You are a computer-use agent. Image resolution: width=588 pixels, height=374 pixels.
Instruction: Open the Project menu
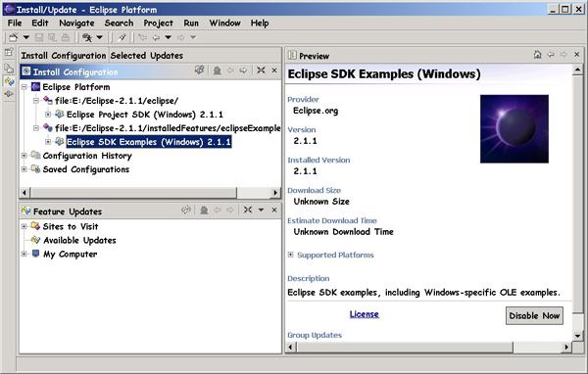[158, 23]
